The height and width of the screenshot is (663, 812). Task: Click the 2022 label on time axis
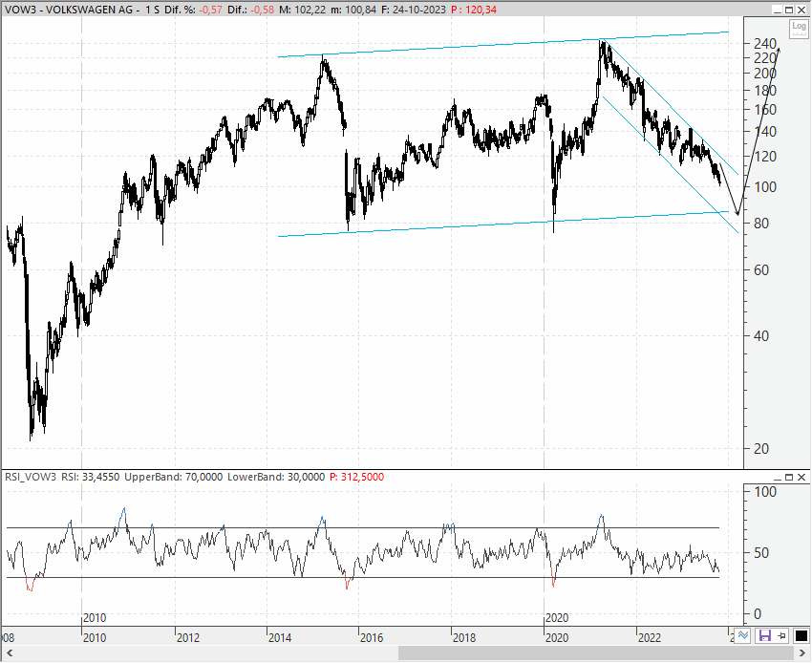coord(650,637)
